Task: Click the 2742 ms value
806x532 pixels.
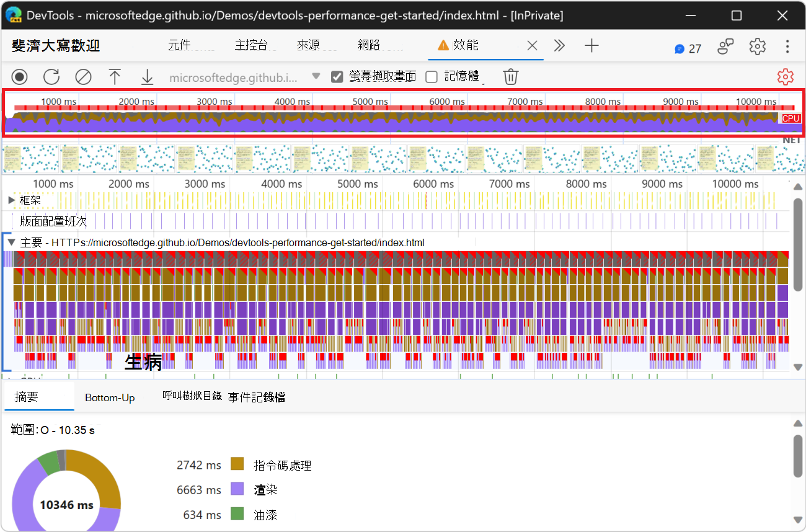Action: click(x=198, y=465)
